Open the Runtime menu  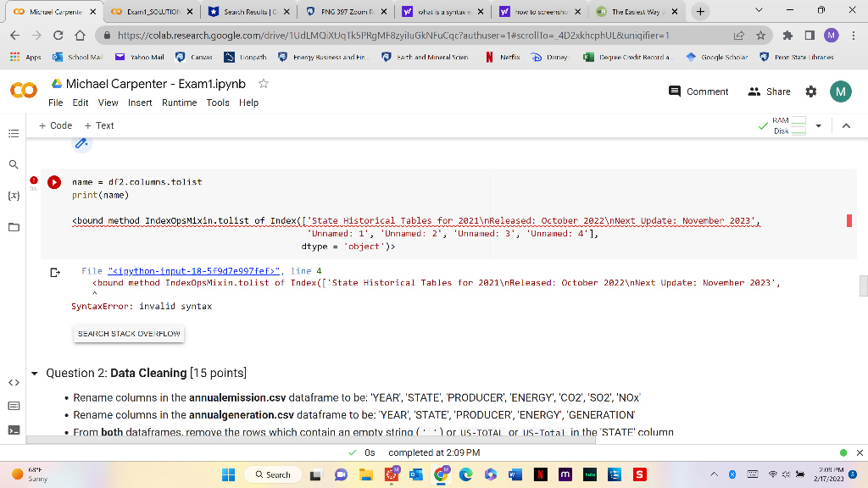(x=179, y=103)
